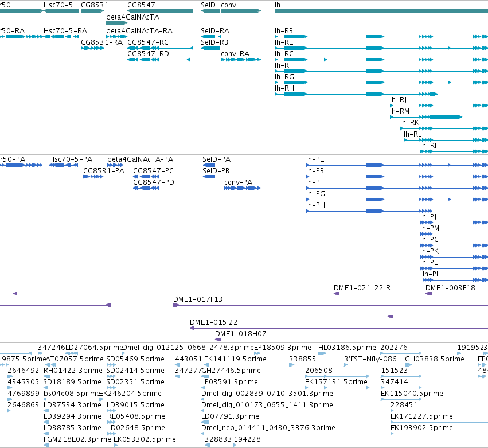This screenshot has height=448, width=488.
Task: Click the CG8531 gene label
Action: pos(95,5)
